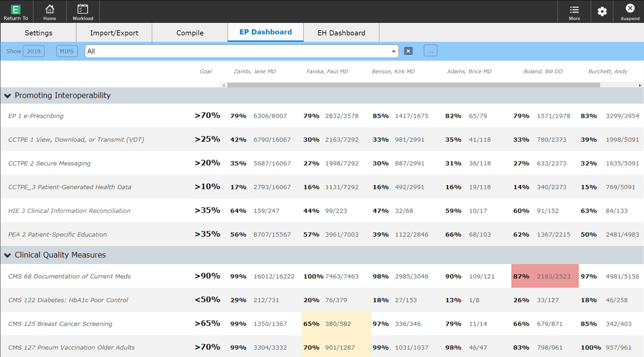
Task: Open CCTPE 1 View, Download, or Transmit measure
Action: tap(76, 140)
